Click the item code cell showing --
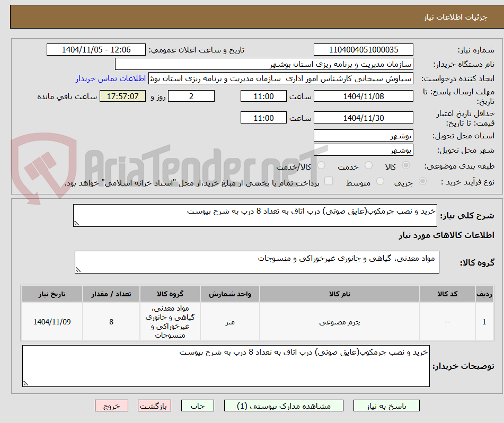 (447, 322)
